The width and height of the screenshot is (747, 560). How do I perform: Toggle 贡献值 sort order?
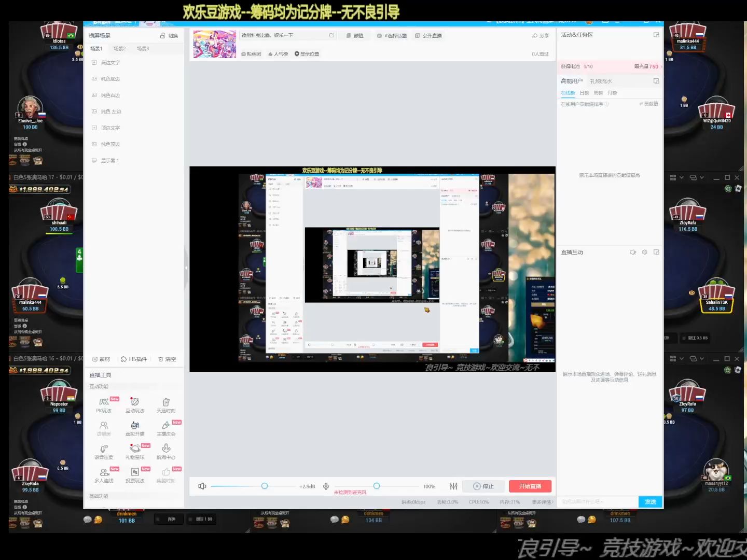coord(648,104)
